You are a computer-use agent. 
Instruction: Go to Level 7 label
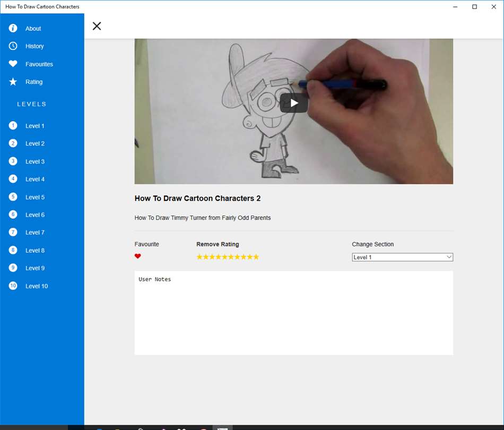coord(34,233)
